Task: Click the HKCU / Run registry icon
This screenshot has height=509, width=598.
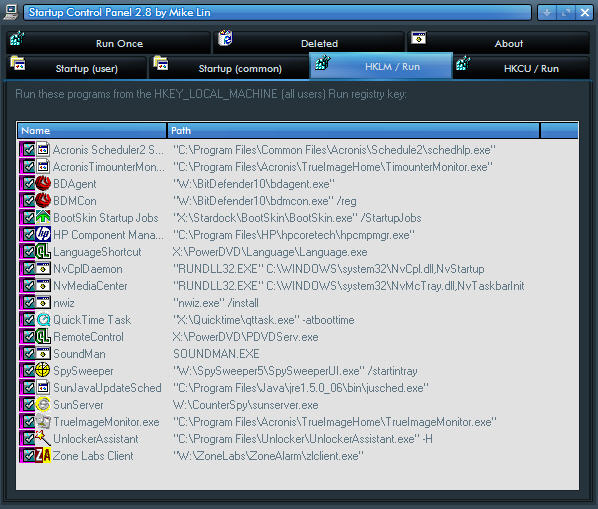Action: click(x=463, y=63)
